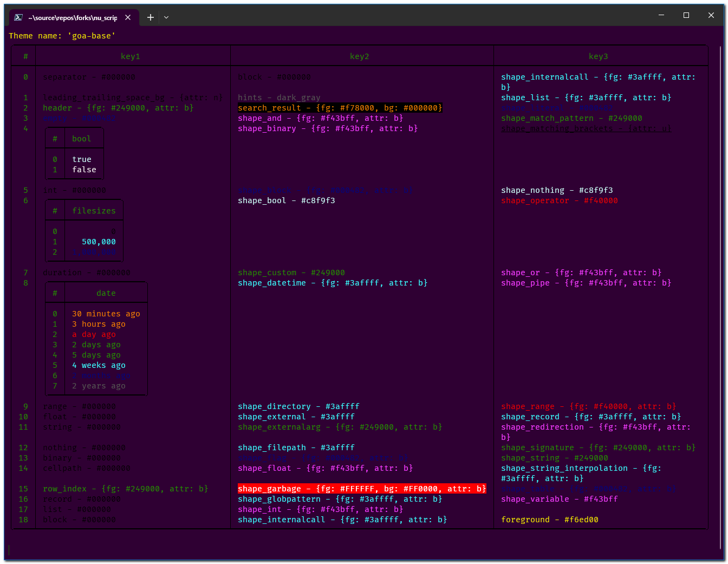Screen dimensions: 728x564
Task: Click the shape_string_interpolation entry
Action: click(581, 473)
